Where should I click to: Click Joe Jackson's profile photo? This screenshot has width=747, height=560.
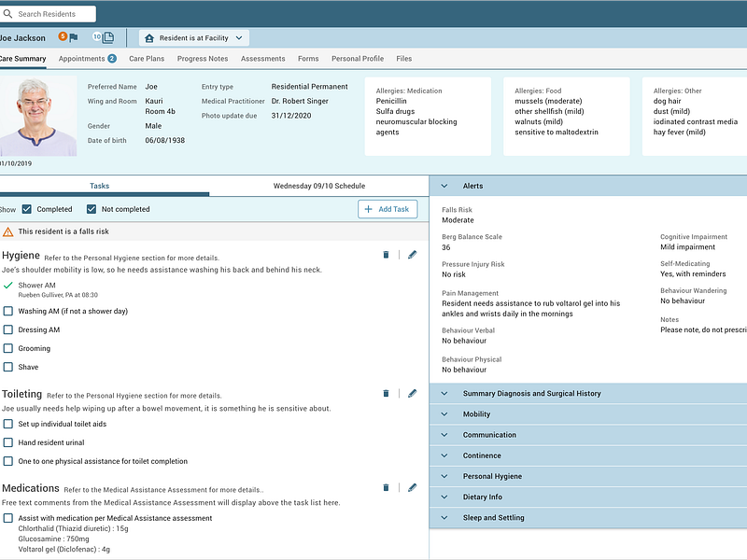[38, 116]
